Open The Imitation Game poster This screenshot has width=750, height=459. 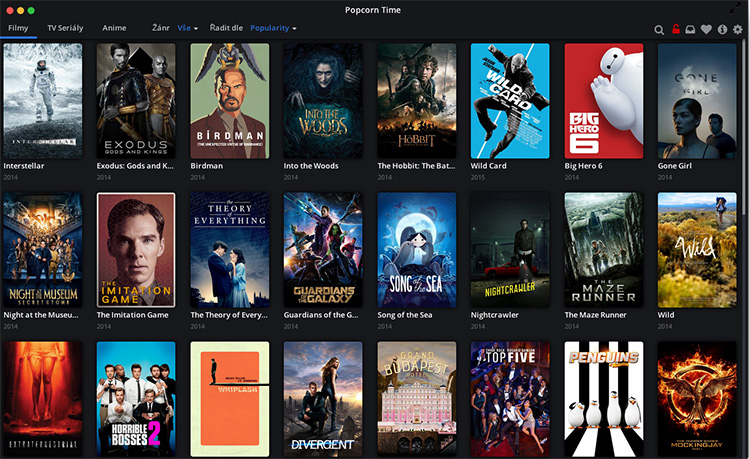click(x=136, y=249)
